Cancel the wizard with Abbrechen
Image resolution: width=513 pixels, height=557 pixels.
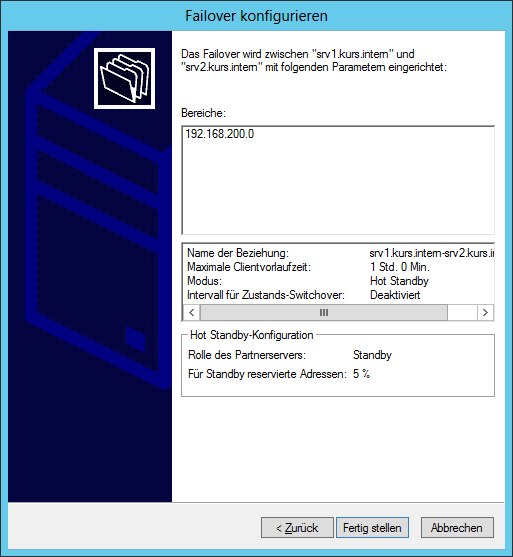457,528
